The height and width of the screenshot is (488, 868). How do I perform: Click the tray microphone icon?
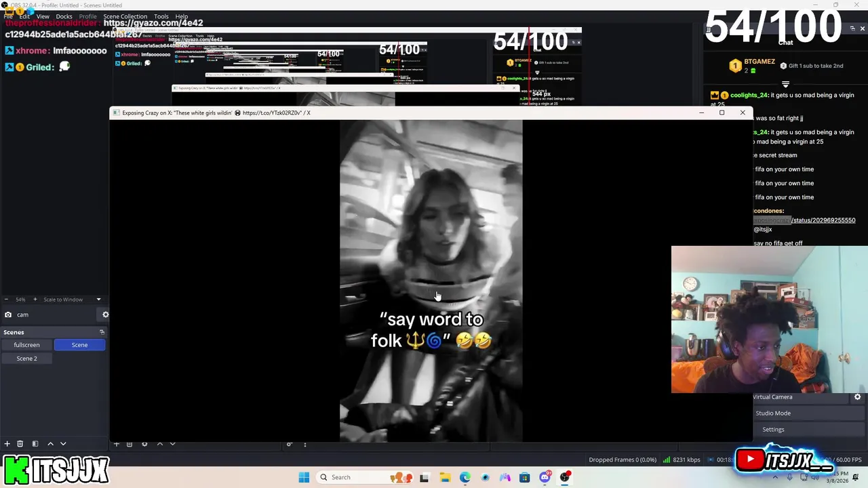coord(790,477)
